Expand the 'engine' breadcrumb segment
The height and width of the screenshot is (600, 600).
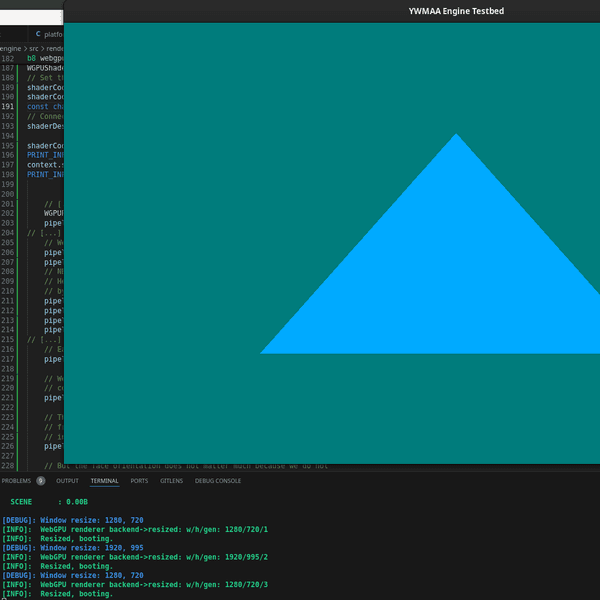point(10,47)
